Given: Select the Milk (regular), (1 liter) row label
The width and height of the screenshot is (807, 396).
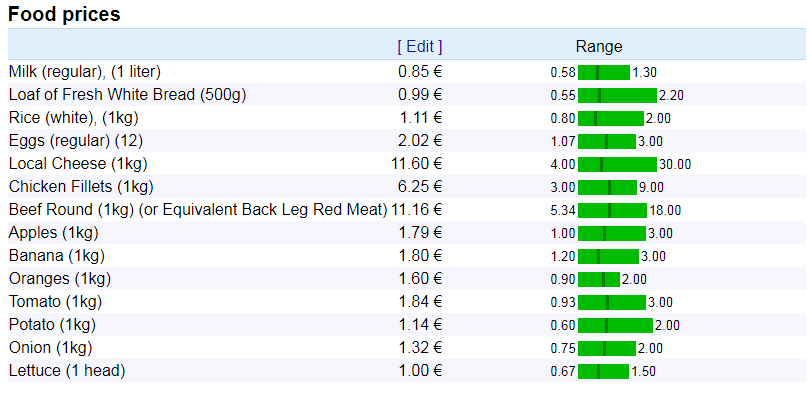Looking at the screenshot, I should coord(85,72).
